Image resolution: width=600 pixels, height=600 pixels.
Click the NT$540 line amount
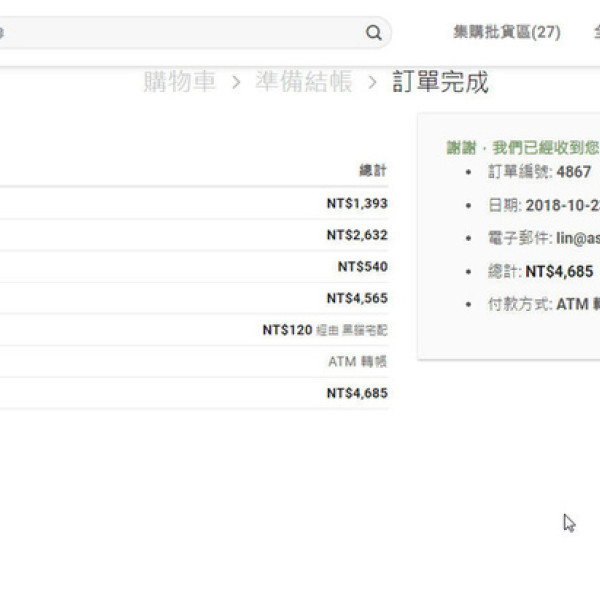(362, 267)
